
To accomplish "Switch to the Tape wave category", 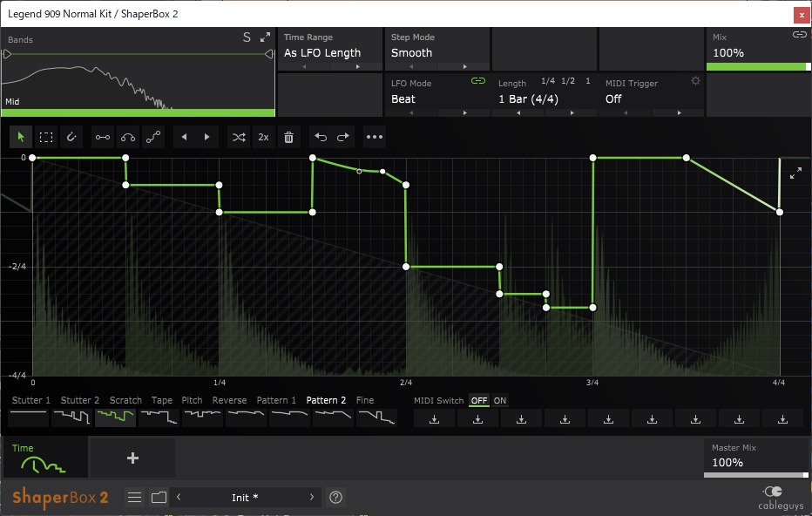I will pos(161,400).
